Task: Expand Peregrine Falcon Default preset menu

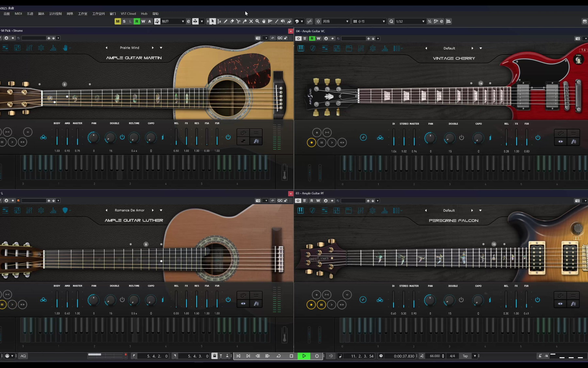Action: [480, 211]
